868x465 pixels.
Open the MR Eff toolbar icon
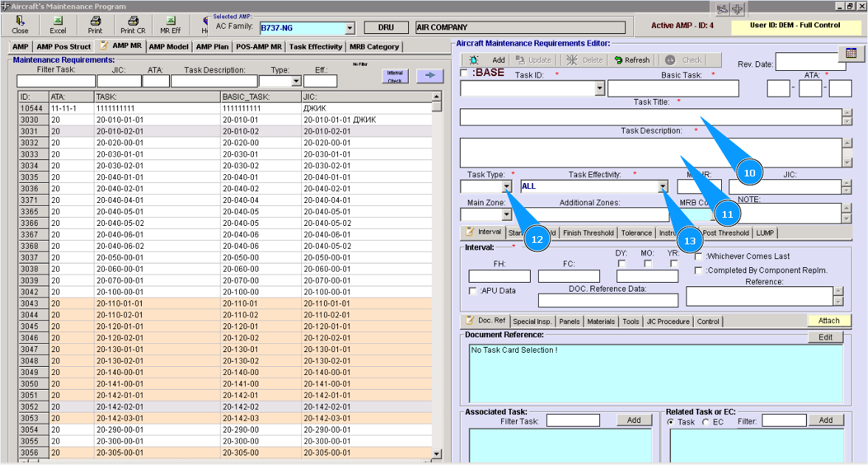pyautogui.click(x=170, y=21)
